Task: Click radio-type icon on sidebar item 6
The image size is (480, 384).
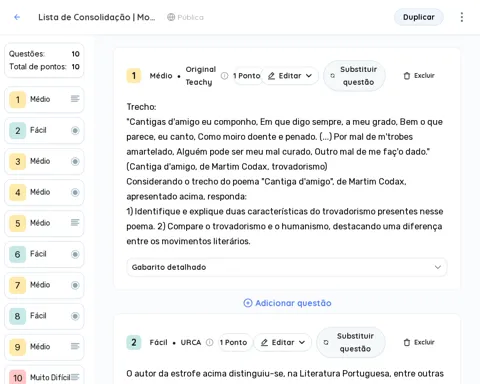Action: pos(75,254)
